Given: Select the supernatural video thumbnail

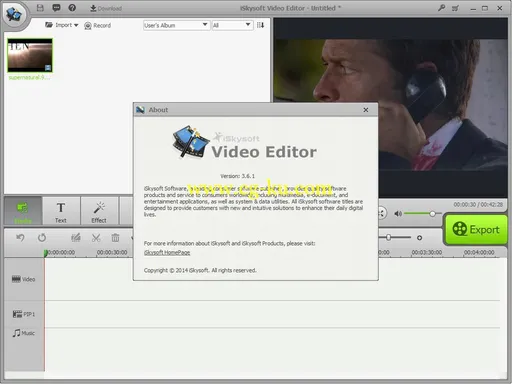Looking at the screenshot, I should (30, 55).
